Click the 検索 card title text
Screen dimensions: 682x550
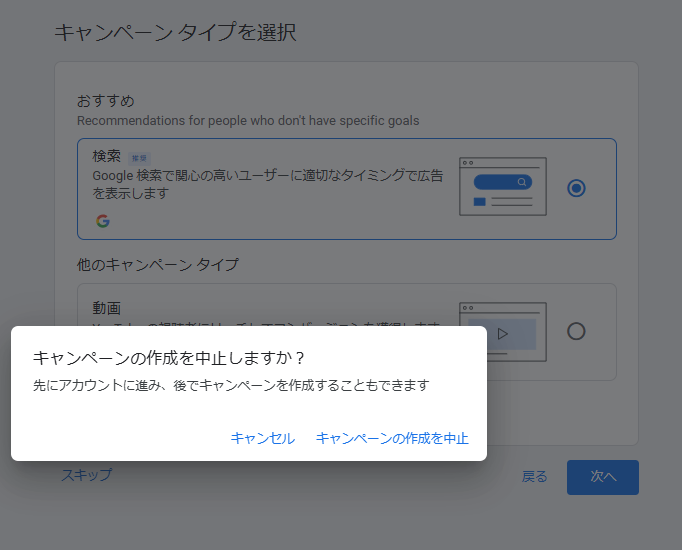(107, 156)
